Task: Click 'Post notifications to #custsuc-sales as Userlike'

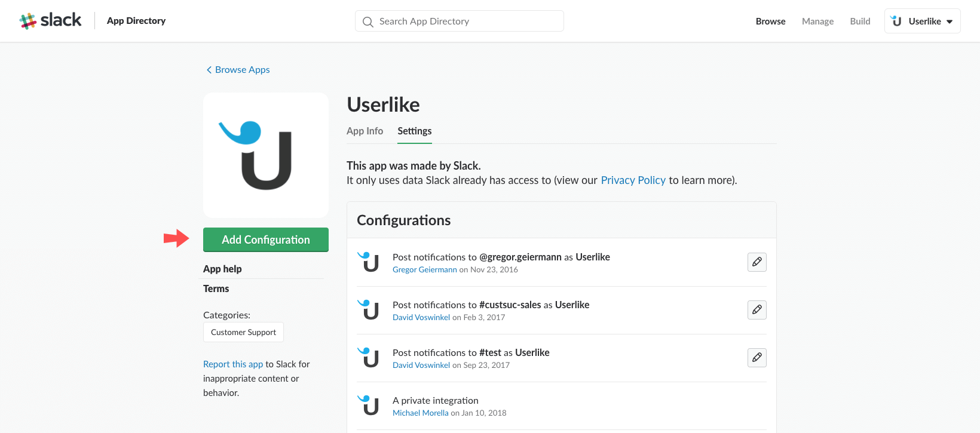Action: 491,305
